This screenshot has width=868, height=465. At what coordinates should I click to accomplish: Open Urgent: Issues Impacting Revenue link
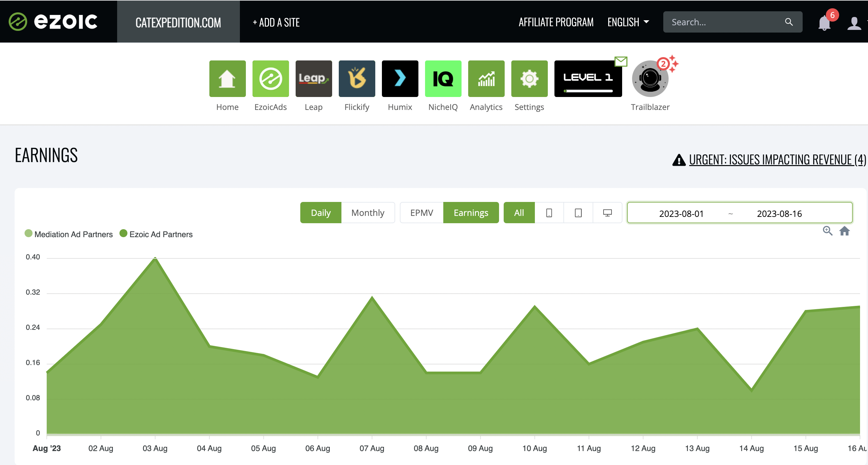tap(777, 160)
